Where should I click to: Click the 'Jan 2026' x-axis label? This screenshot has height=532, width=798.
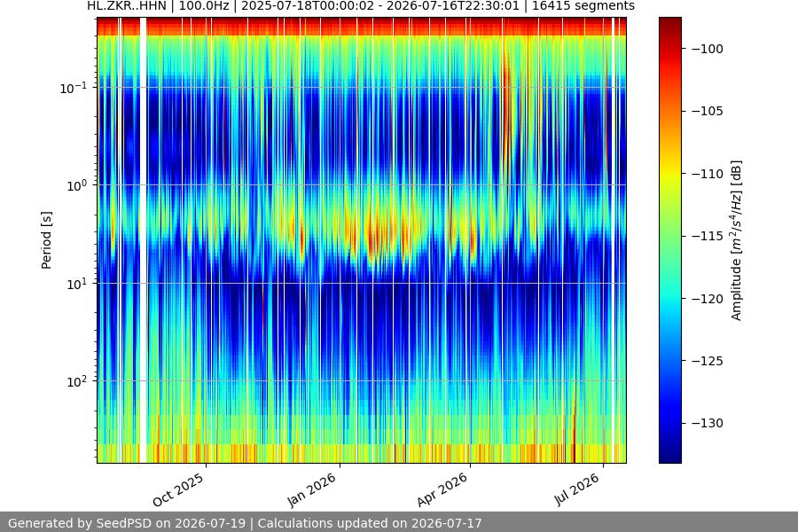click(x=311, y=489)
